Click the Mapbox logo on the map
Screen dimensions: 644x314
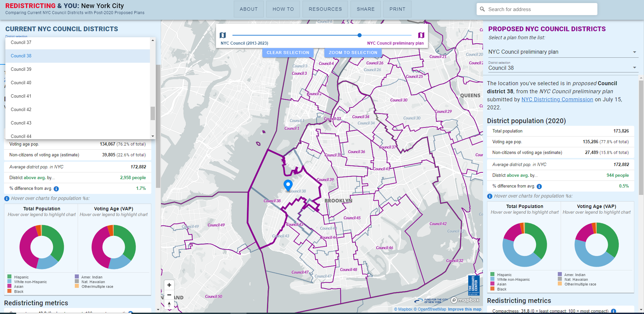tap(465, 301)
